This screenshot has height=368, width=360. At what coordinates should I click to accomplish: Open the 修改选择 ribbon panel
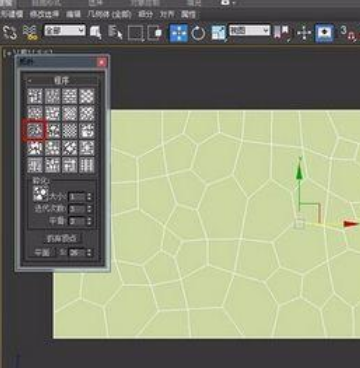(x=44, y=14)
